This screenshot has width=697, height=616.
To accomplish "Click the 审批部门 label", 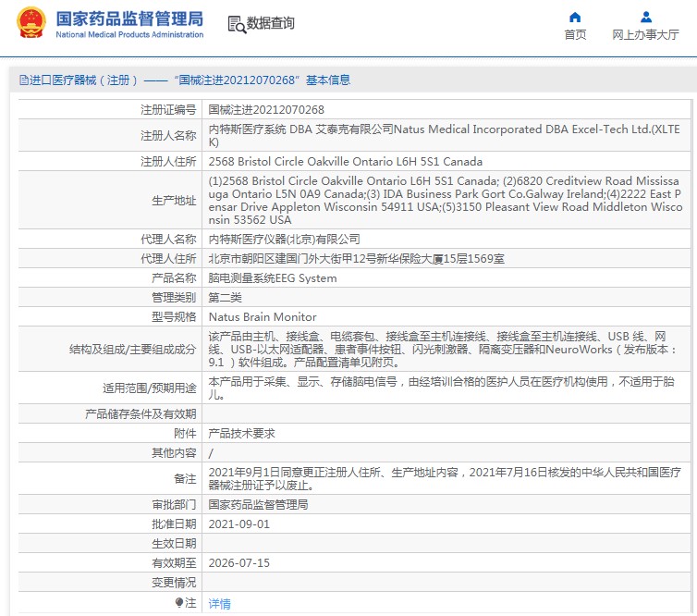I will [x=174, y=505].
